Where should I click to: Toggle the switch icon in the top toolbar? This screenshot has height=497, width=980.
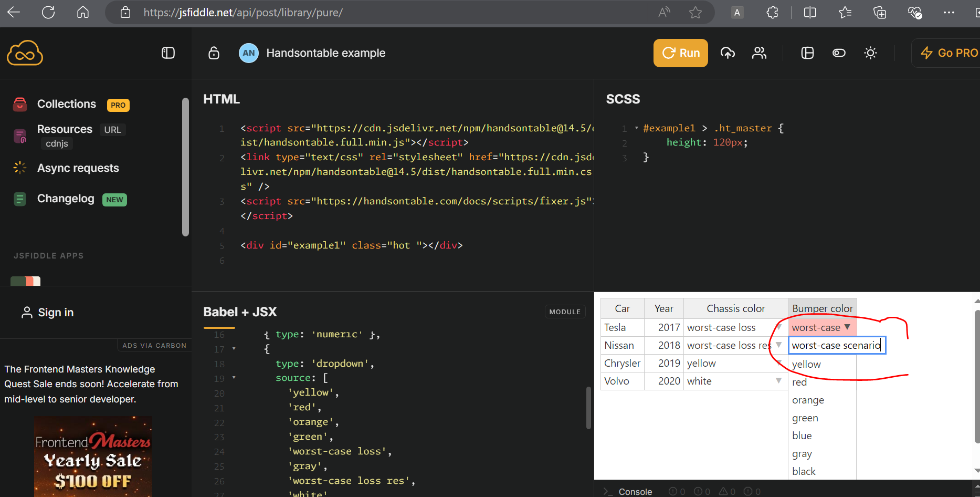tap(839, 53)
